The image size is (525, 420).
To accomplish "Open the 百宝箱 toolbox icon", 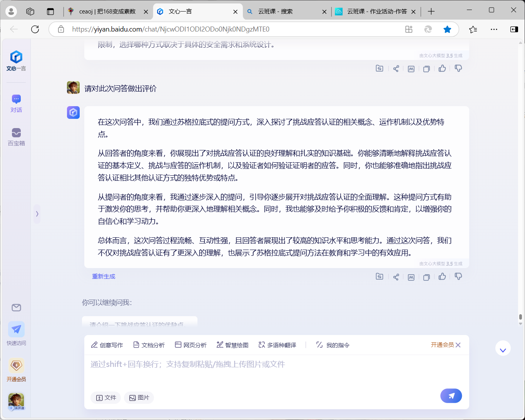I will [16, 137].
